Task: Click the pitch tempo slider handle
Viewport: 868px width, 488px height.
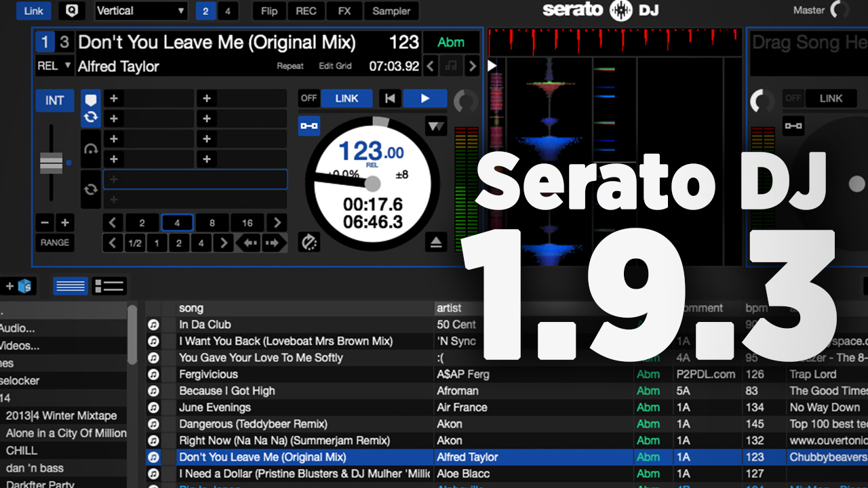Action: tap(52, 163)
